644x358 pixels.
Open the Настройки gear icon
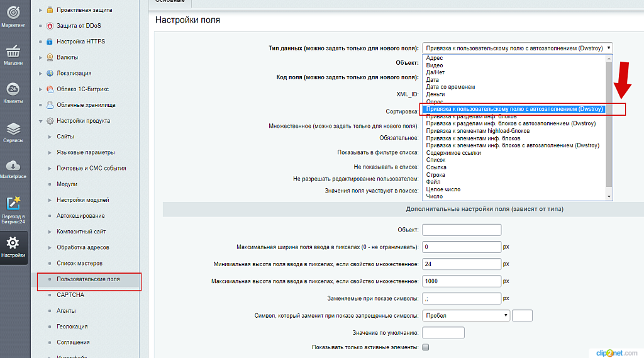coord(13,243)
